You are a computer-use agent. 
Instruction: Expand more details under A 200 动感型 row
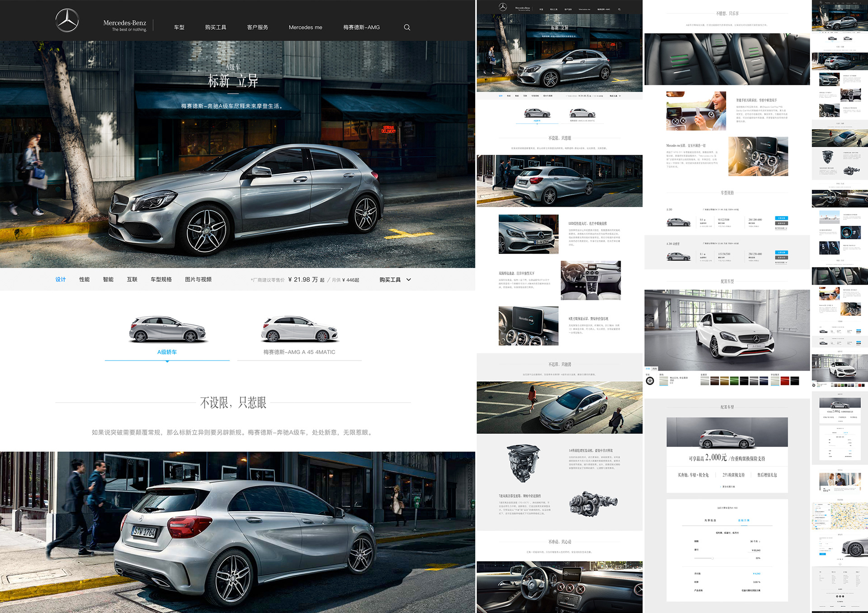[x=781, y=262]
